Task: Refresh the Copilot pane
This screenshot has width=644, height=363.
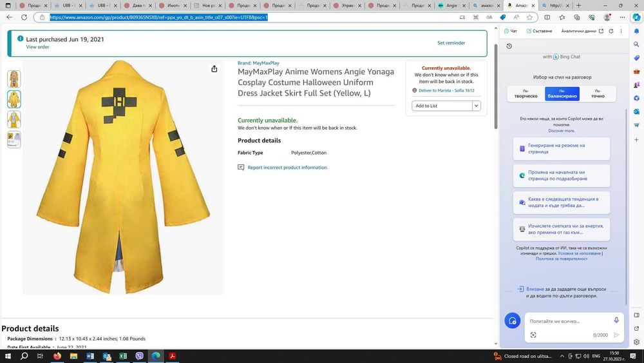Action: click(x=611, y=31)
